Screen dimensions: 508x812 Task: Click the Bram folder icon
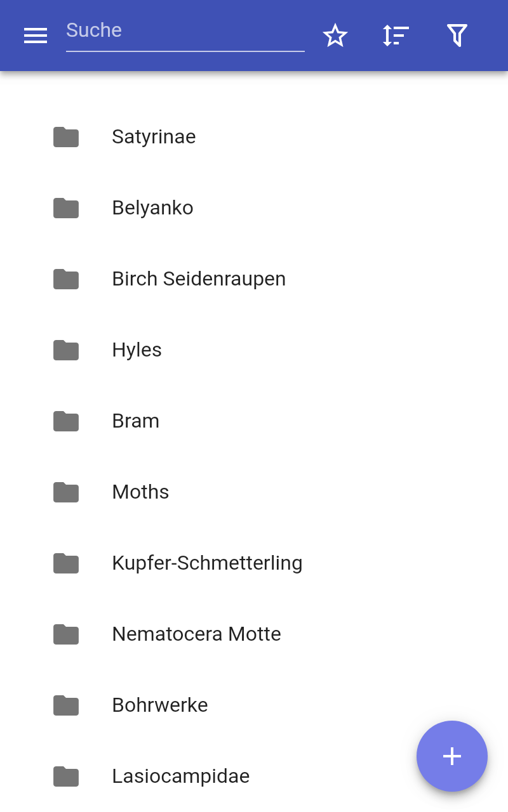[66, 421]
